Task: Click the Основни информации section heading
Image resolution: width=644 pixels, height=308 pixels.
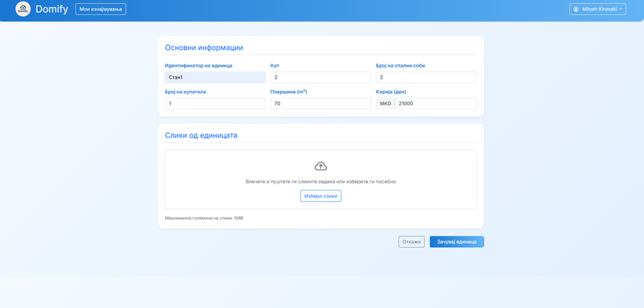Action: [x=204, y=47]
